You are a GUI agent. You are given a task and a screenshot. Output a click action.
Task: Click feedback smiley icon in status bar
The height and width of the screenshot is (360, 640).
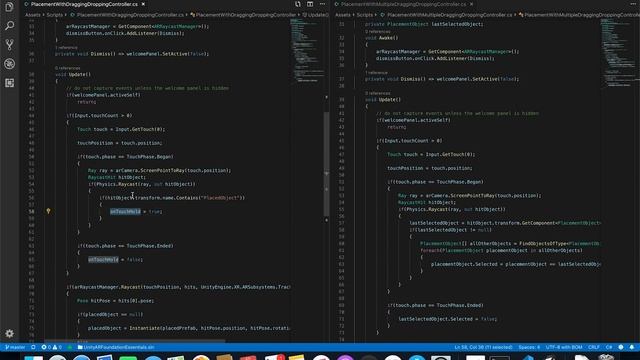click(x=621, y=347)
